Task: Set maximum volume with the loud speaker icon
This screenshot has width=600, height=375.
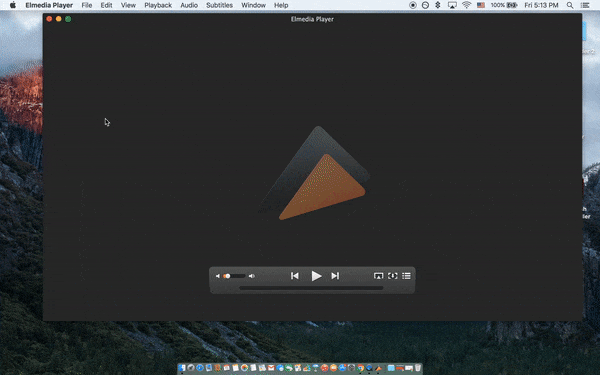Action: coord(252,276)
